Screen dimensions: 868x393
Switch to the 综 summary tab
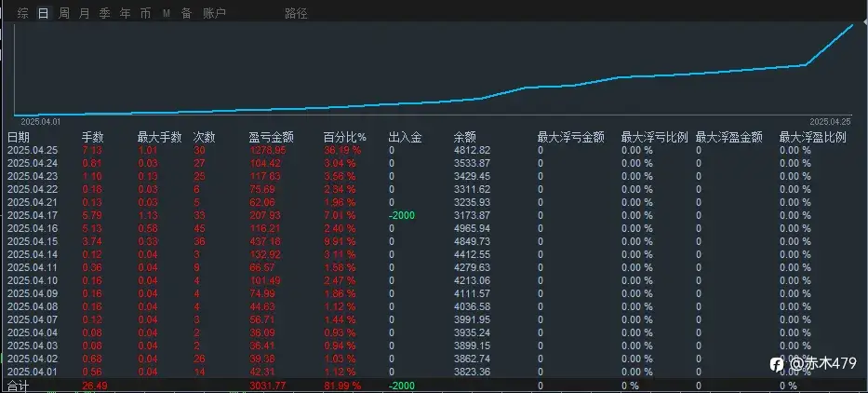[22, 13]
